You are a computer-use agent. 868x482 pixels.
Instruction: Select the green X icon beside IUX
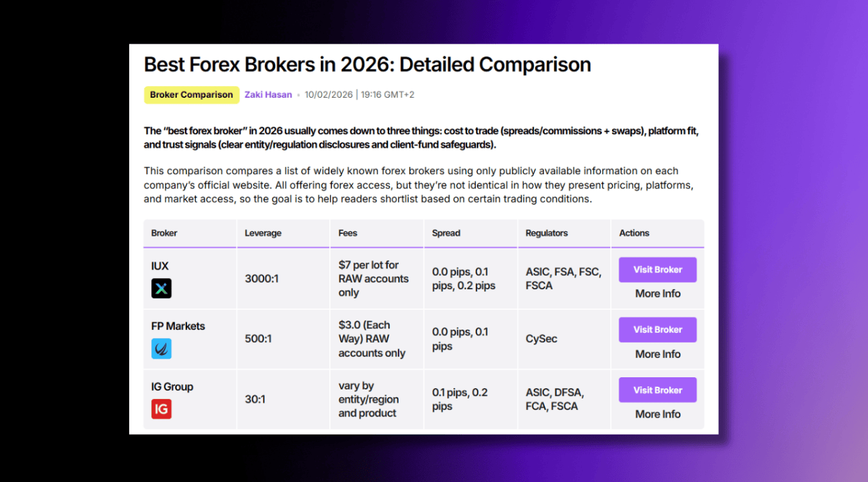pos(161,289)
